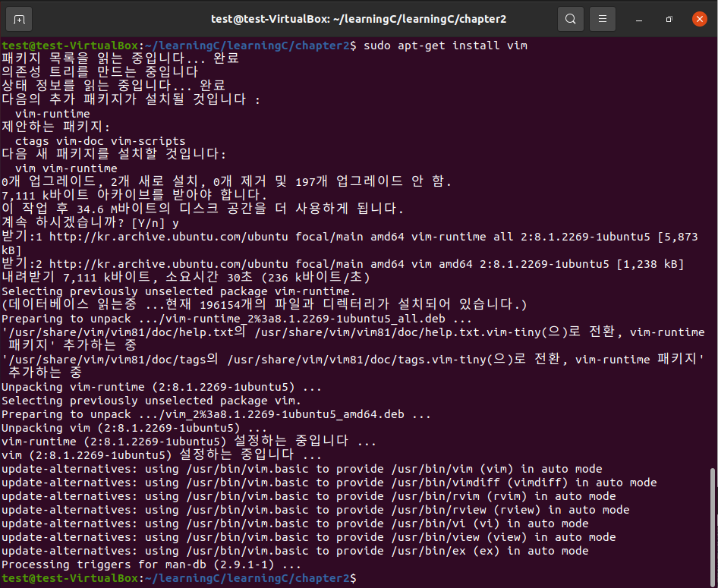Click the last shell prompt at the bottom
Screen dimensions: 718x588
click(x=178, y=578)
